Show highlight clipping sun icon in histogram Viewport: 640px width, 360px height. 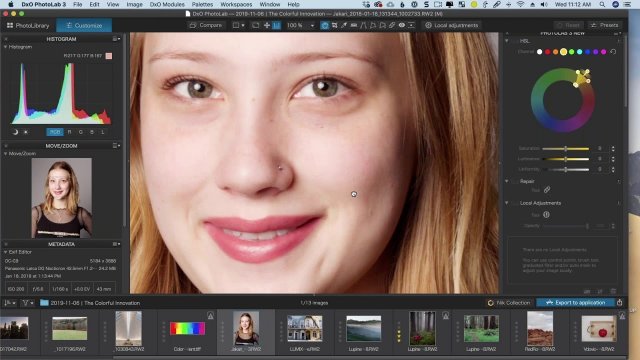click(x=26, y=132)
